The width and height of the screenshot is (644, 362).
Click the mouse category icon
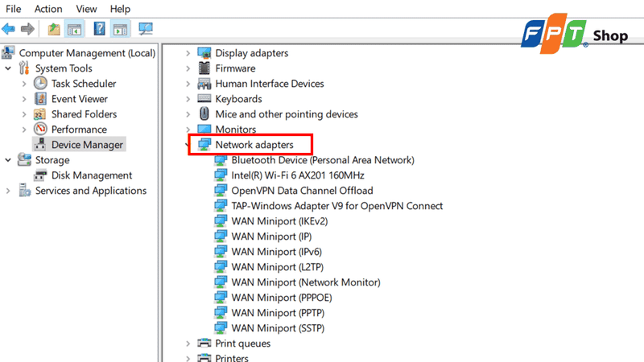tap(204, 113)
